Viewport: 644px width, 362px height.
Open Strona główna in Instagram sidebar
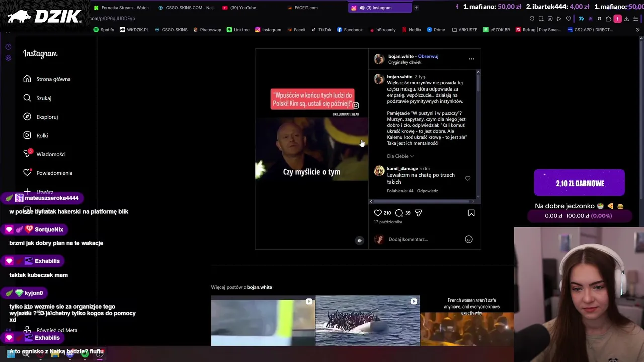pyautogui.click(x=47, y=79)
